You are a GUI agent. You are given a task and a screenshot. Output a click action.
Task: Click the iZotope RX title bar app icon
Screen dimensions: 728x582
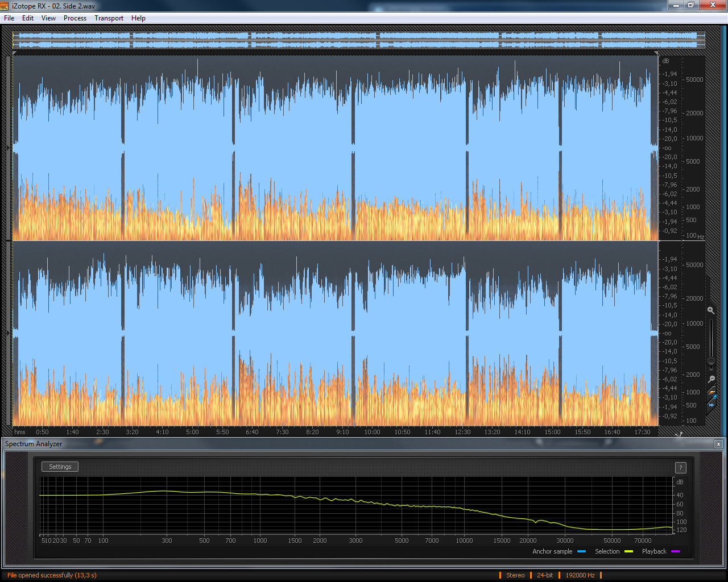click(x=5, y=6)
